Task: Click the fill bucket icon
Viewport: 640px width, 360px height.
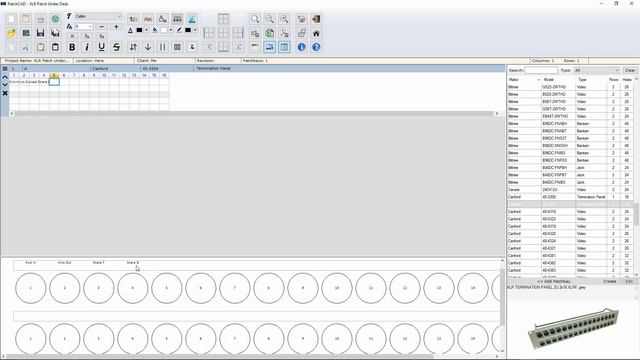Action: point(155,30)
